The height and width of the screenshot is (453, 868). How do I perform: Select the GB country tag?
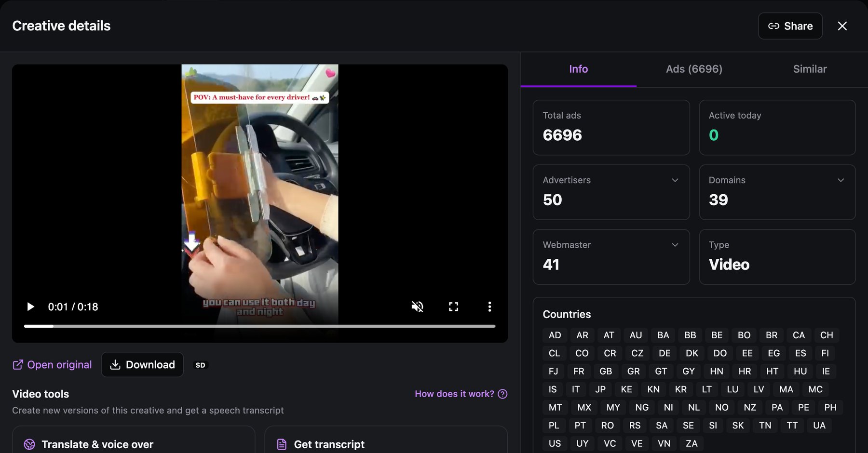click(x=606, y=371)
